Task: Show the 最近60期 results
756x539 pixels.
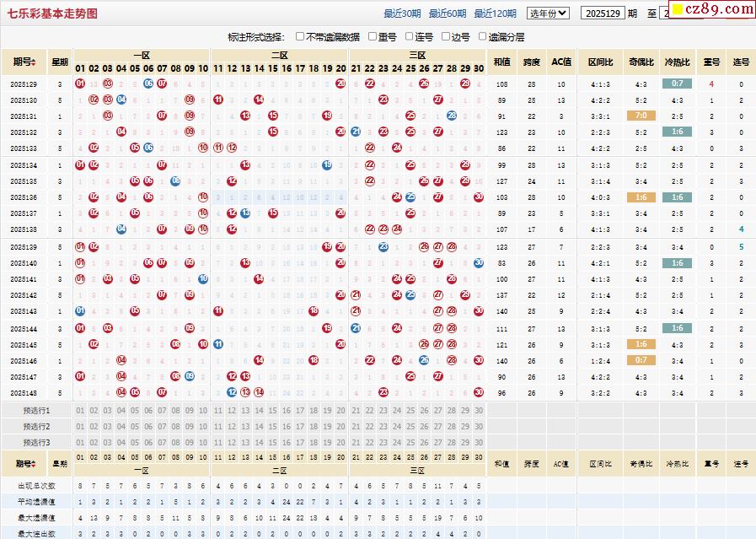Action: (448, 13)
